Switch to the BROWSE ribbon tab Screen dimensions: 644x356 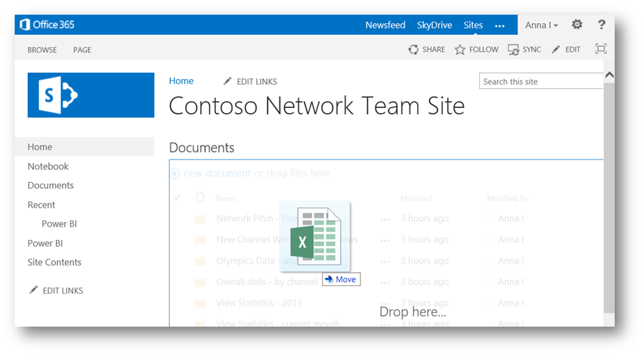(42, 50)
